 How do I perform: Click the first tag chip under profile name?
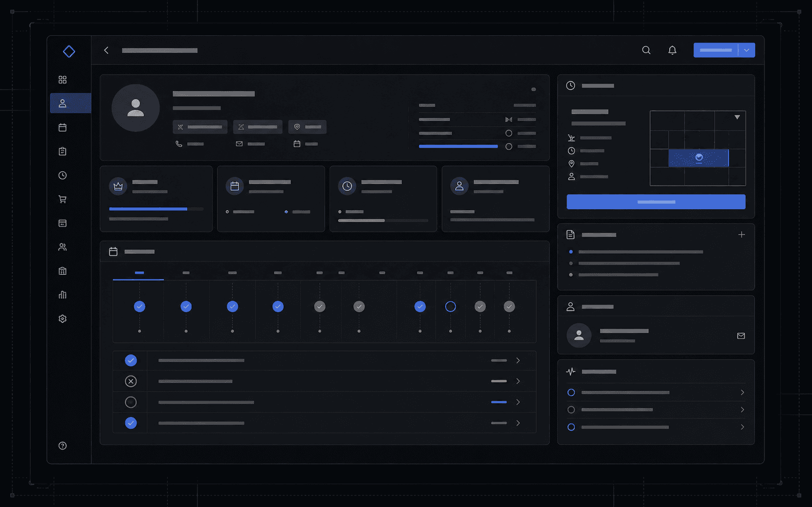click(x=200, y=127)
